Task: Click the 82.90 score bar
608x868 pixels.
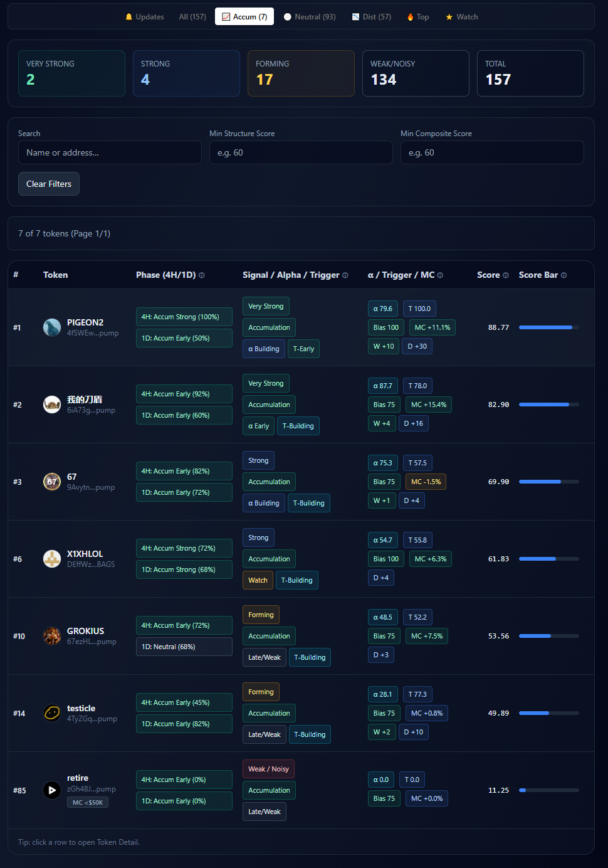Action: pos(549,405)
